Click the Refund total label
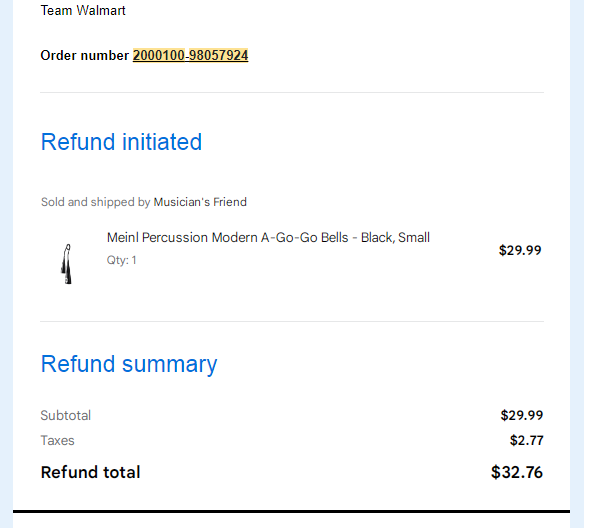The height and width of the screenshot is (528, 594). [x=91, y=472]
